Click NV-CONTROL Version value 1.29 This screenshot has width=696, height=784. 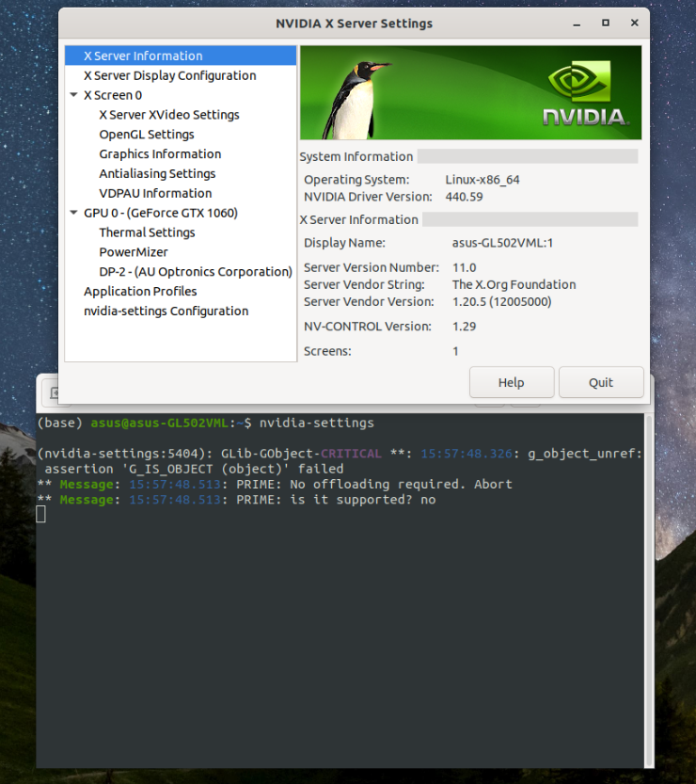point(465,327)
